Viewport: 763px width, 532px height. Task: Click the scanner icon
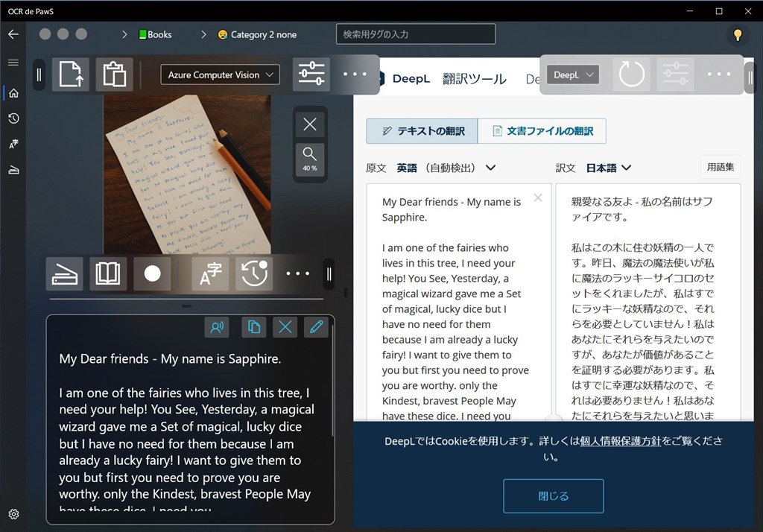64,274
